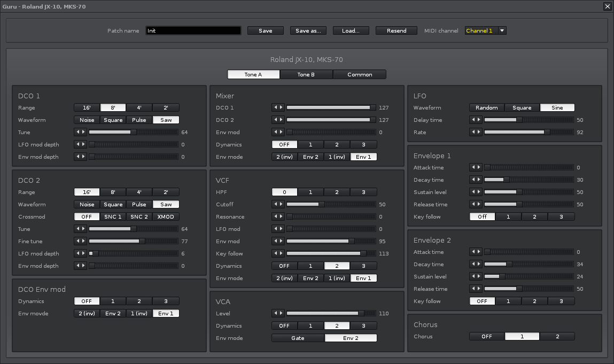Click the right arrow for DCO 2 Tune
The height and width of the screenshot is (364, 614).
tap(83, 228)
